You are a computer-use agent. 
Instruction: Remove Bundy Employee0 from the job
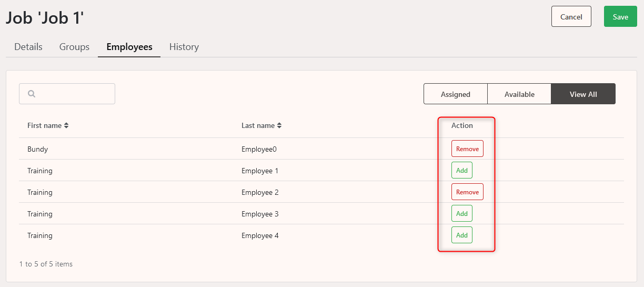[467, 149]
